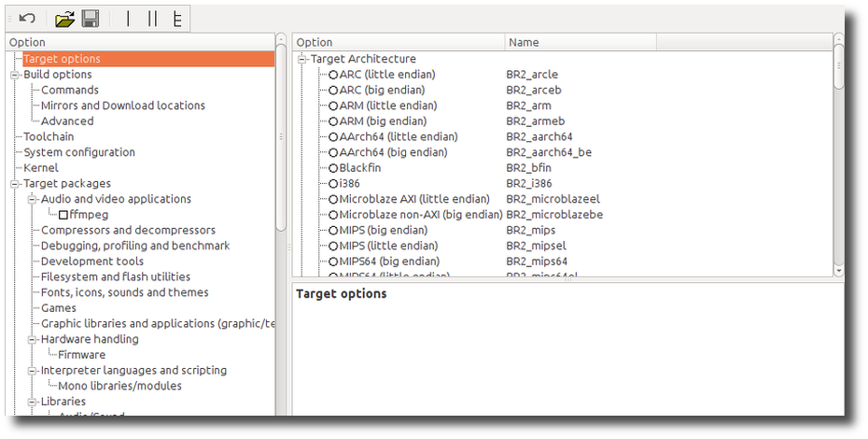Select System configuration in option tree
The height and width of the screenshot is (439, 868).
(79, 152)
